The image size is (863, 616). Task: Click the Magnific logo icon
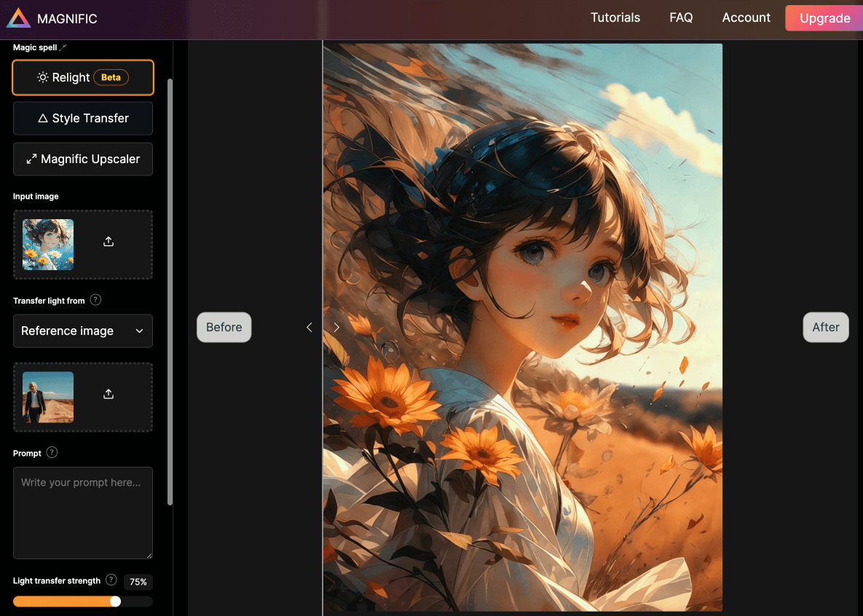tap(18, 18)
